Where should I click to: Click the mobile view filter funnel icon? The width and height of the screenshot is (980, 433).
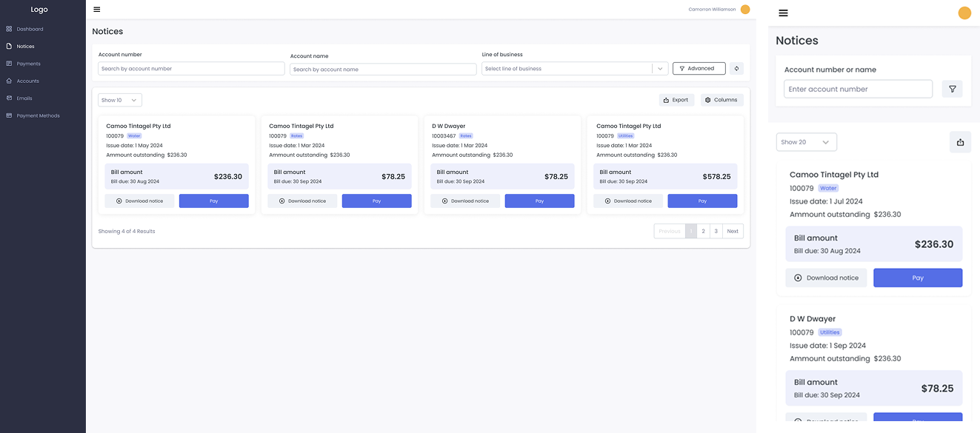pos(953,89)
